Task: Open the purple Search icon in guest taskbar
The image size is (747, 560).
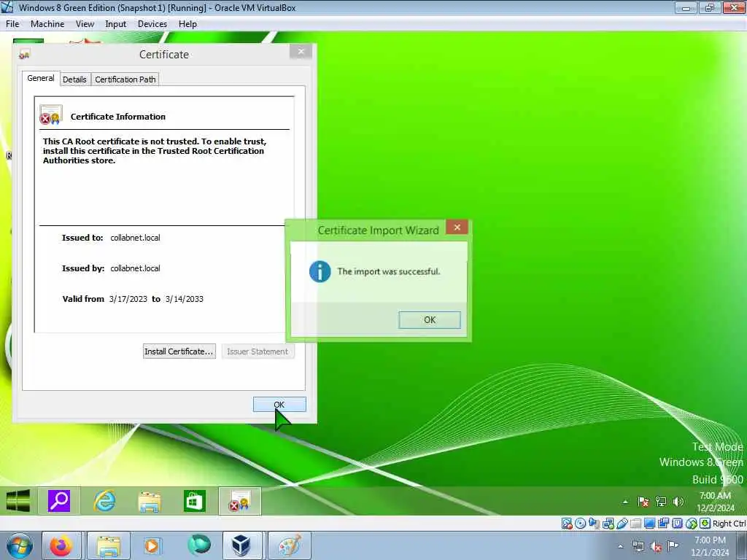Action: (x=59, y=501)
